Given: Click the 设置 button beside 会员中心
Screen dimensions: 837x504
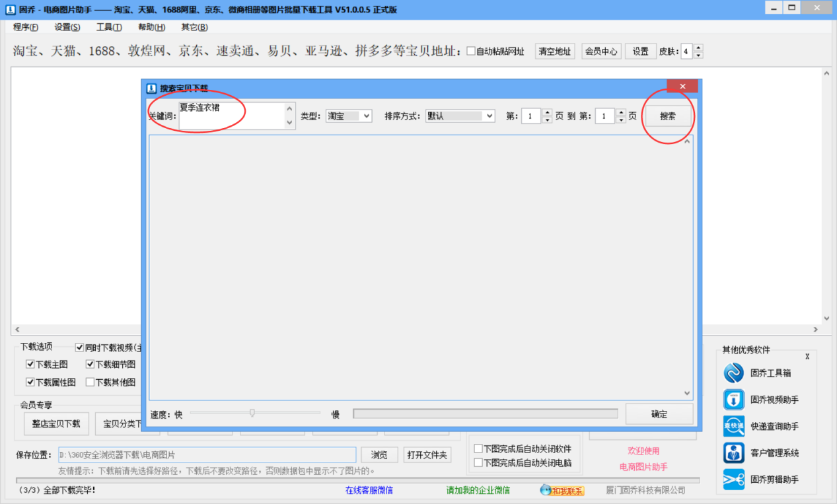Looking at the screenshot, I should 641,52.
